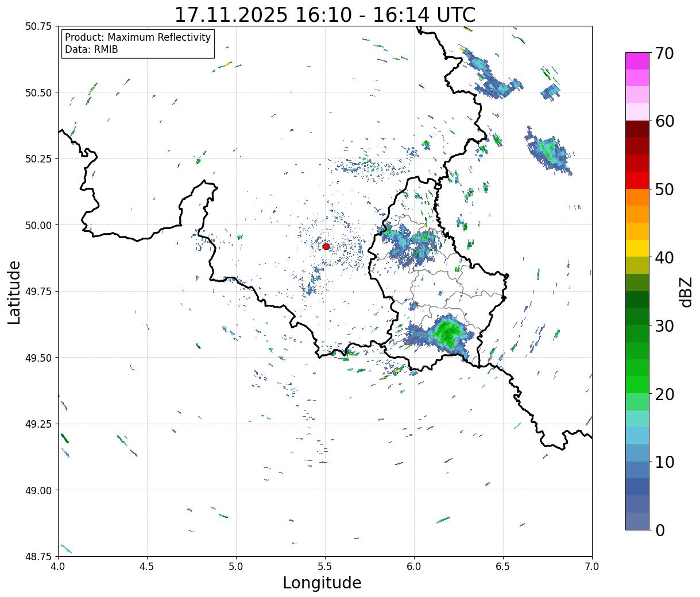Click latitude tick label '49.75'
Screen dimensions: 700x597
38,292
